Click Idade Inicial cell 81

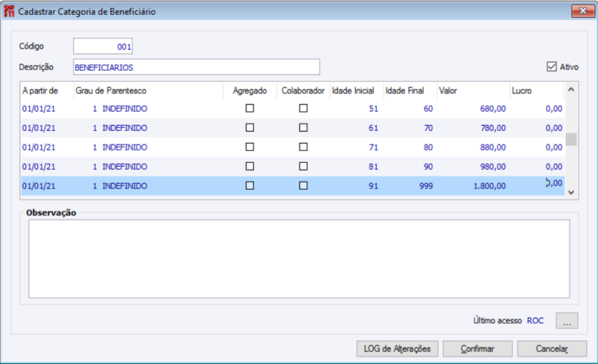pyautogui.click(x=373, y=167)
